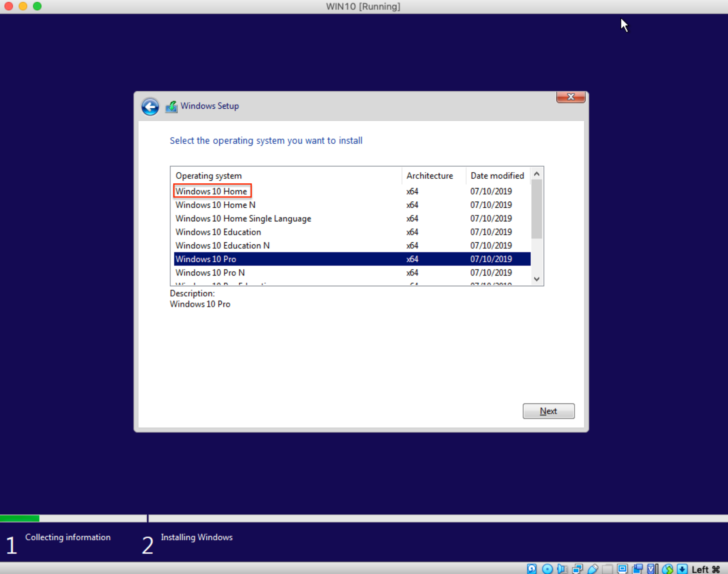Click the 'Collecting information' step label

[x=68, y=537]
